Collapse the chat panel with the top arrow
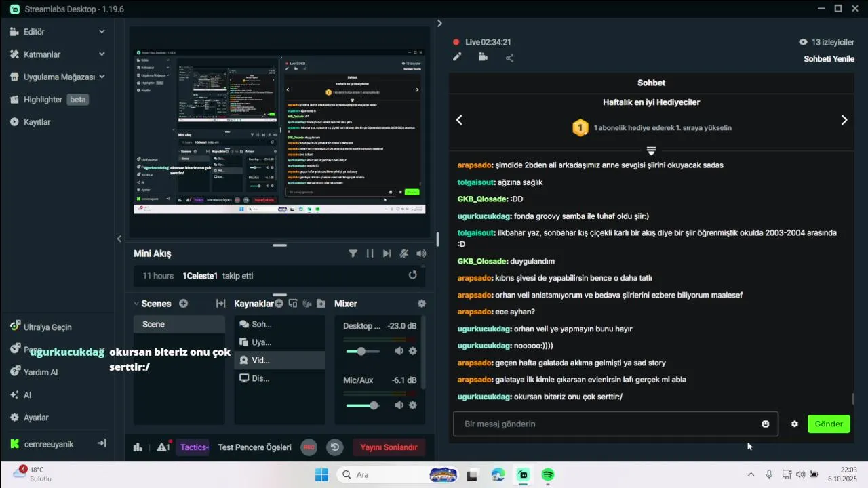868x488 pixels. 439,23
